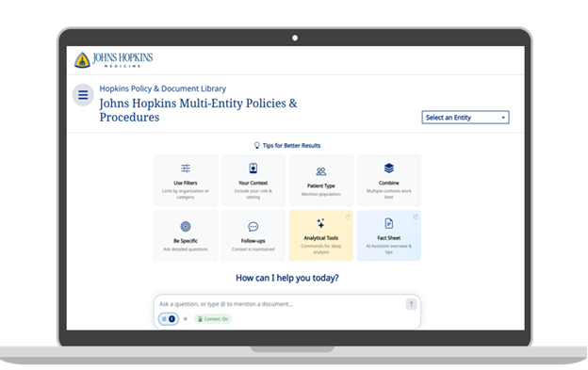588x370 pixels.
Task: Open the Select an Entity dropdown
Action: (465, 118)
